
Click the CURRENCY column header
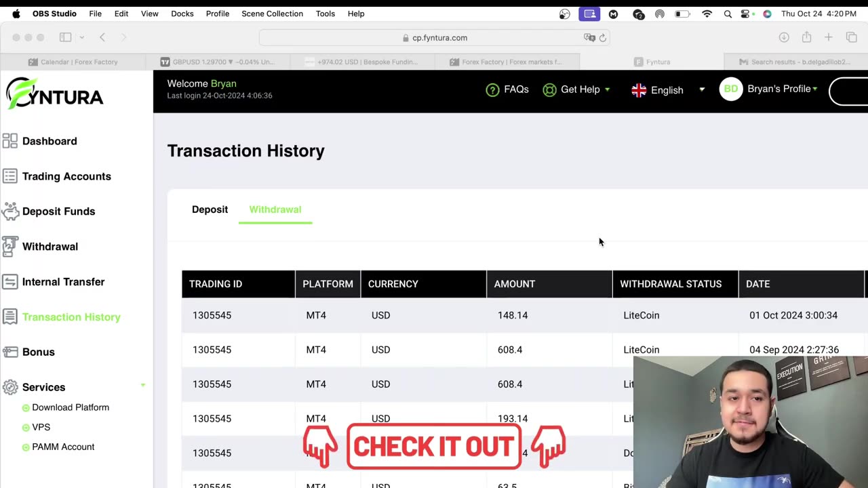pyautogui.click(x=423, y=284)
